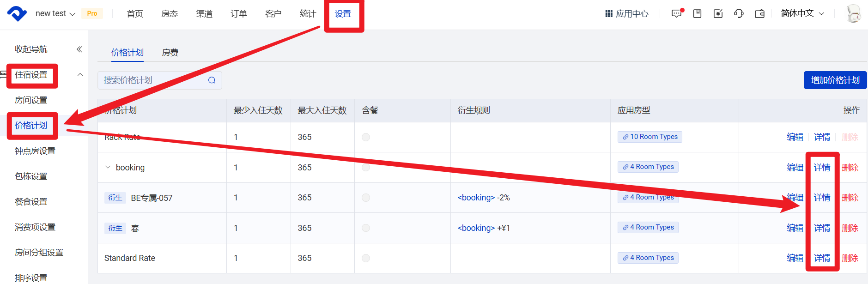Click the 含餐 indicator for Rack Rate

pyautogui.click(x=366, y=137)
